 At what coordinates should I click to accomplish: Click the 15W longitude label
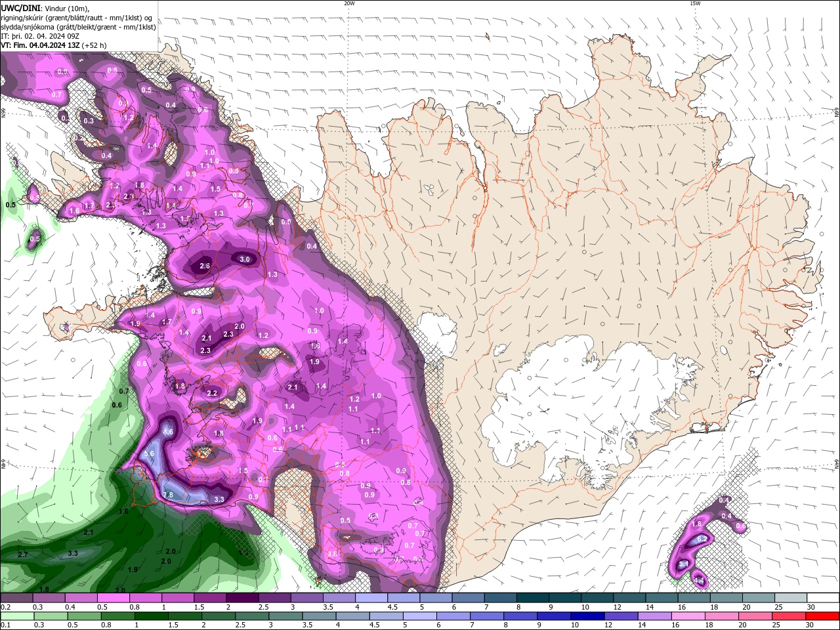(x=695, y=3)
